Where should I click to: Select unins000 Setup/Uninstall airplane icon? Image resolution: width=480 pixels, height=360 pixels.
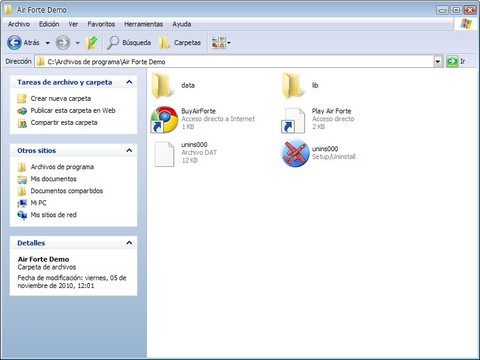point(295,153)
